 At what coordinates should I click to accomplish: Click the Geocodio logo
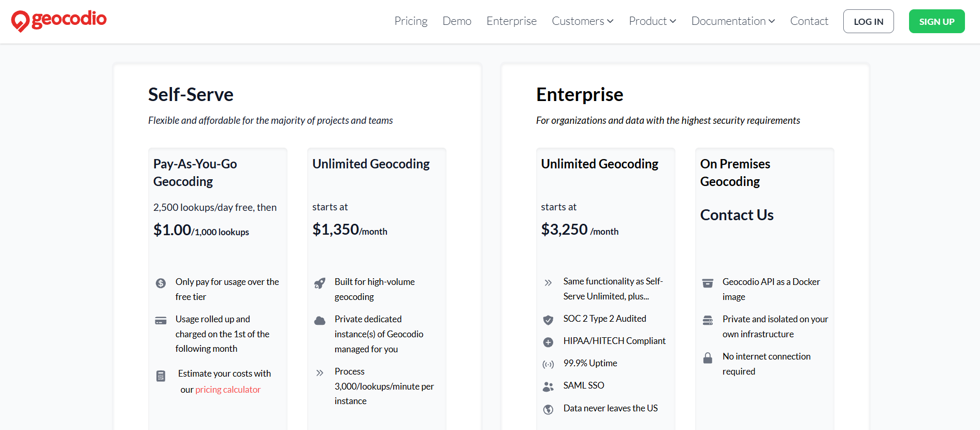[59, 21]
